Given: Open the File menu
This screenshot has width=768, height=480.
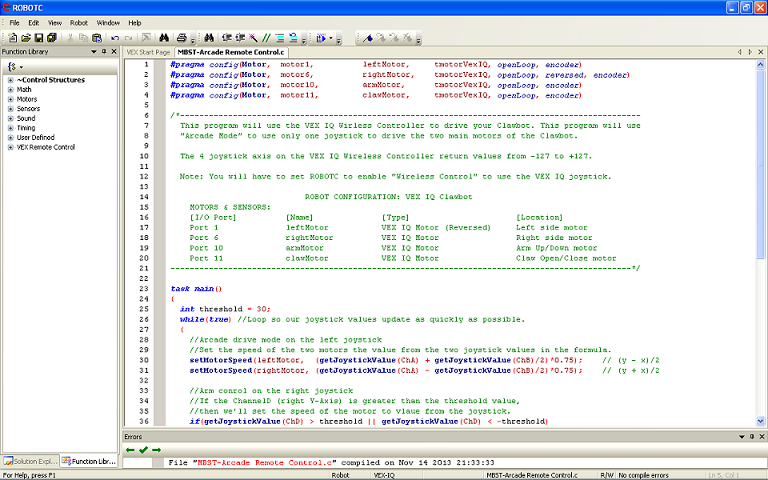Looking at the screenshot, I should (x=14, y=23).
